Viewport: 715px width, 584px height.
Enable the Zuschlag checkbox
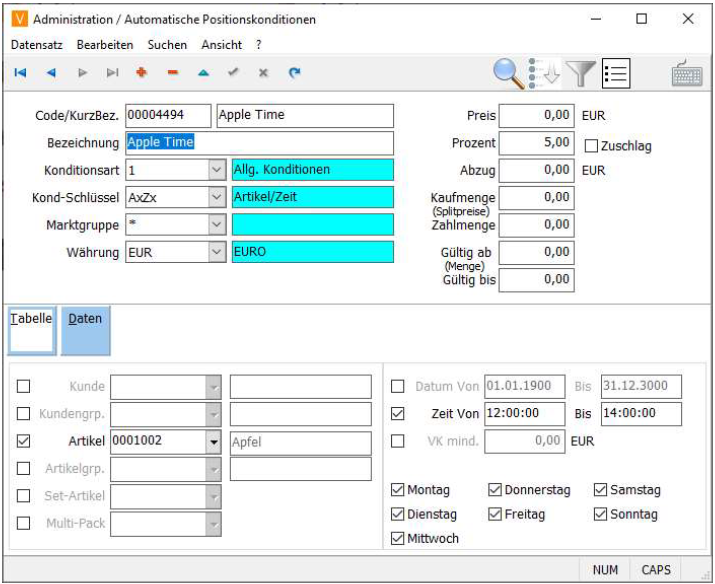click(591, 146)
